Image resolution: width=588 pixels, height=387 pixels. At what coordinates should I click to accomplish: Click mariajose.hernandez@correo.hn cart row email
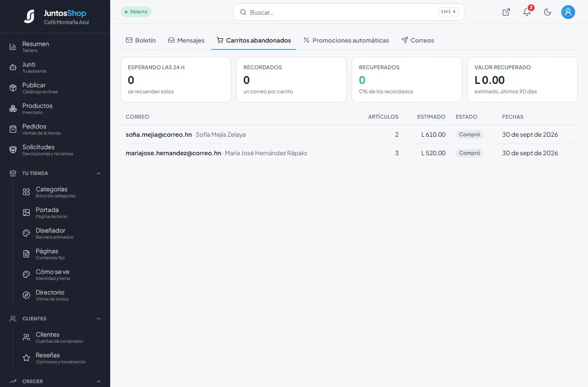click(x=173, y=153)
